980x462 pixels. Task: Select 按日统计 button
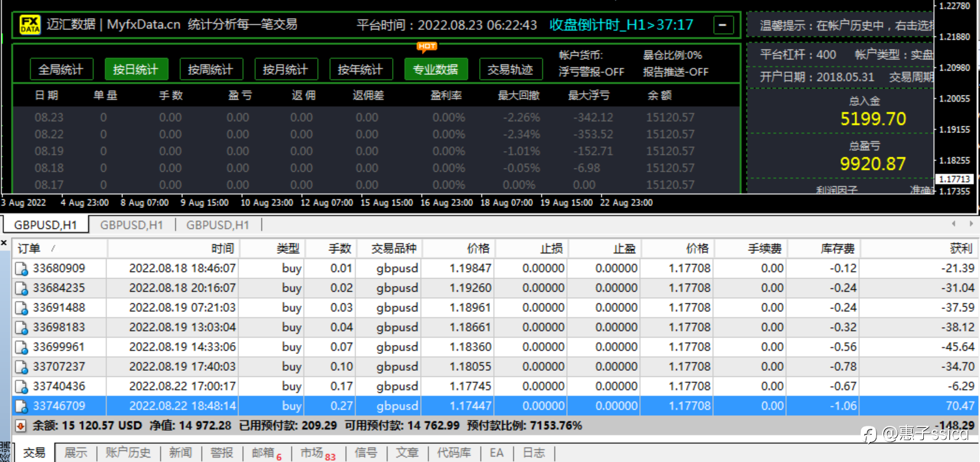pos(136,69)
